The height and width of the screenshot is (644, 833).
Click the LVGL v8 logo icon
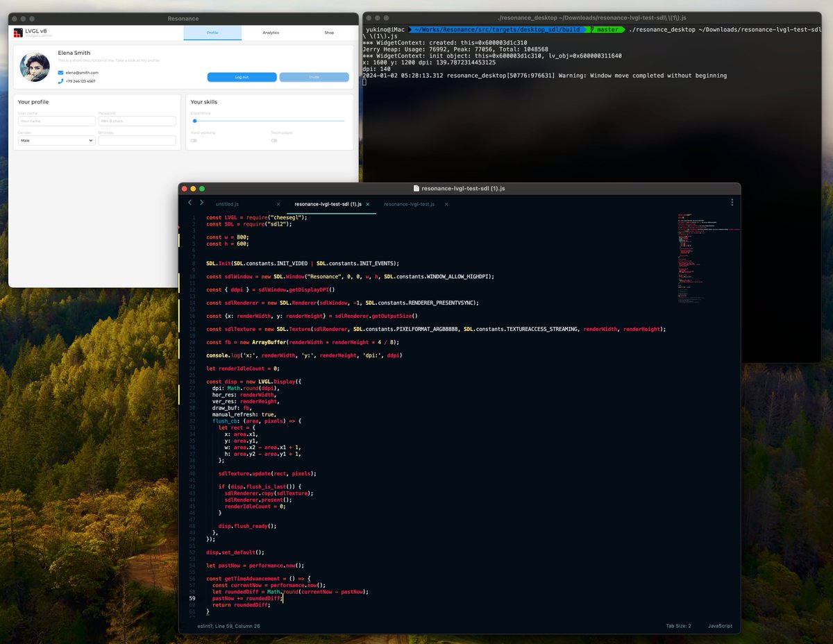coord(17,33)
